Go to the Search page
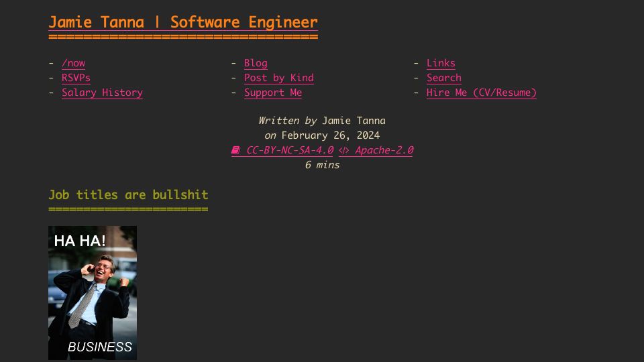 pos(444,78)
